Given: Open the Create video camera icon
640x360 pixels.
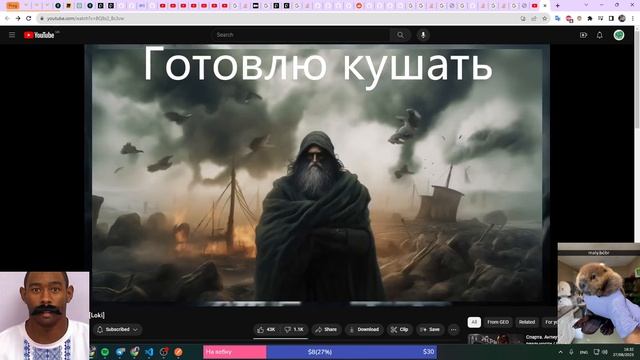Looking at the screenshot, I should [583, 35].
